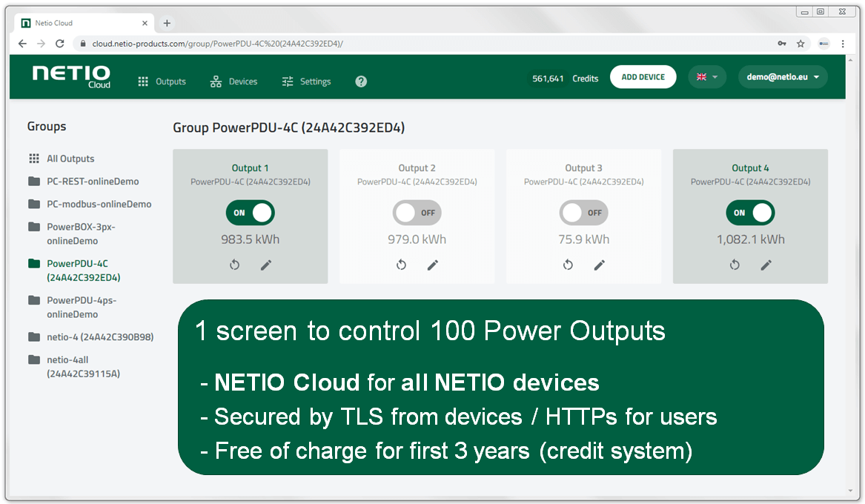This screenshot has width=865, height=504.
Task: Open the saved passwords key icon
Action: 782,44
